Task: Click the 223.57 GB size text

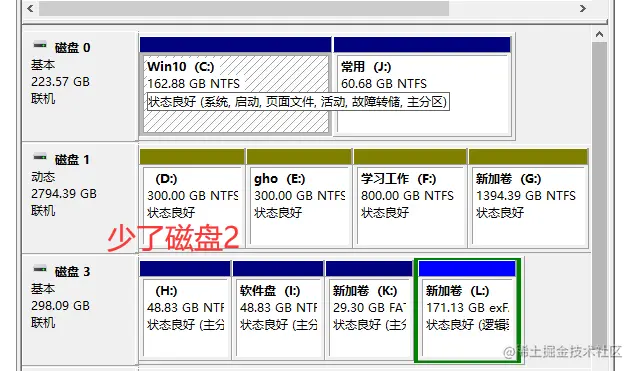Action: (x=60, y=82)
